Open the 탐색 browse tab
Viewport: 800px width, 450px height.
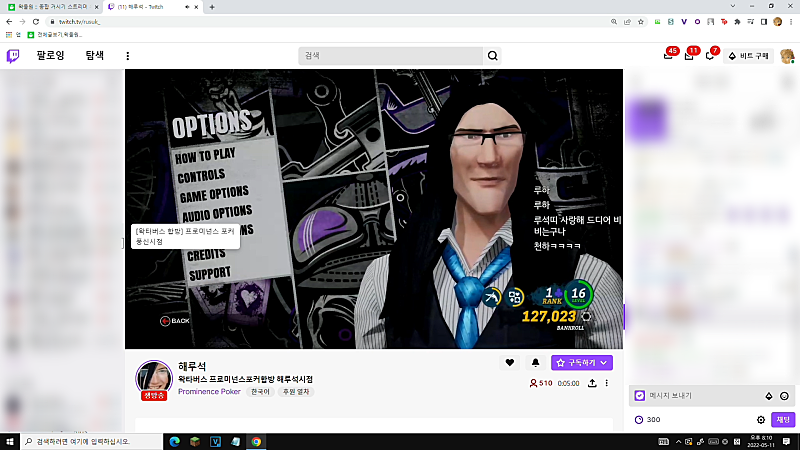(95, 55)
